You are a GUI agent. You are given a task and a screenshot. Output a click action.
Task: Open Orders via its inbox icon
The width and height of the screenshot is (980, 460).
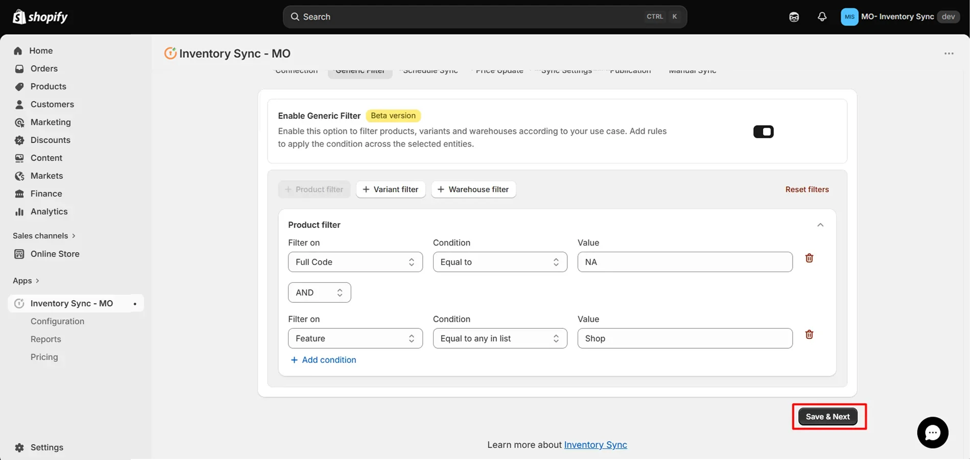point(19,68)
